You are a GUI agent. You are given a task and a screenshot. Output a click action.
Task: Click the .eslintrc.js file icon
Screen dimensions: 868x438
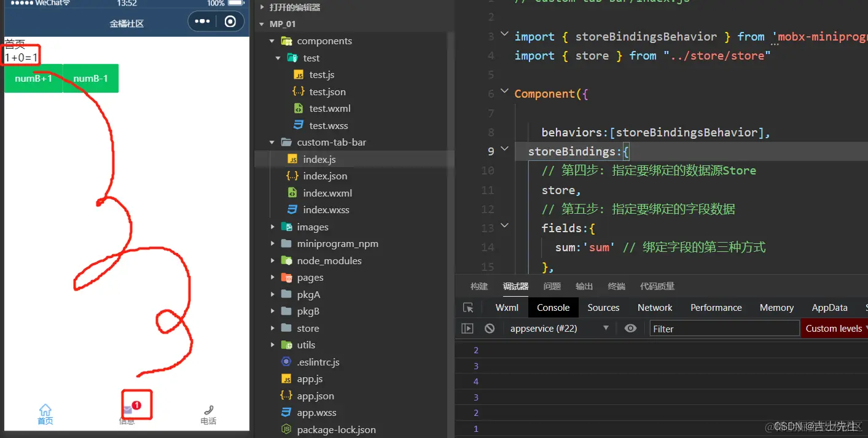[286, 362]
